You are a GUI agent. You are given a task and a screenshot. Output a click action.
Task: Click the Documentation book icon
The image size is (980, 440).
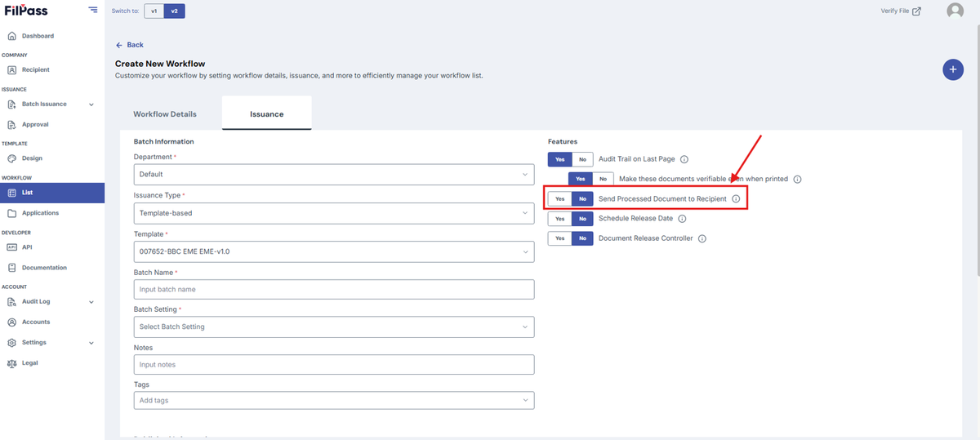(12, 268)
